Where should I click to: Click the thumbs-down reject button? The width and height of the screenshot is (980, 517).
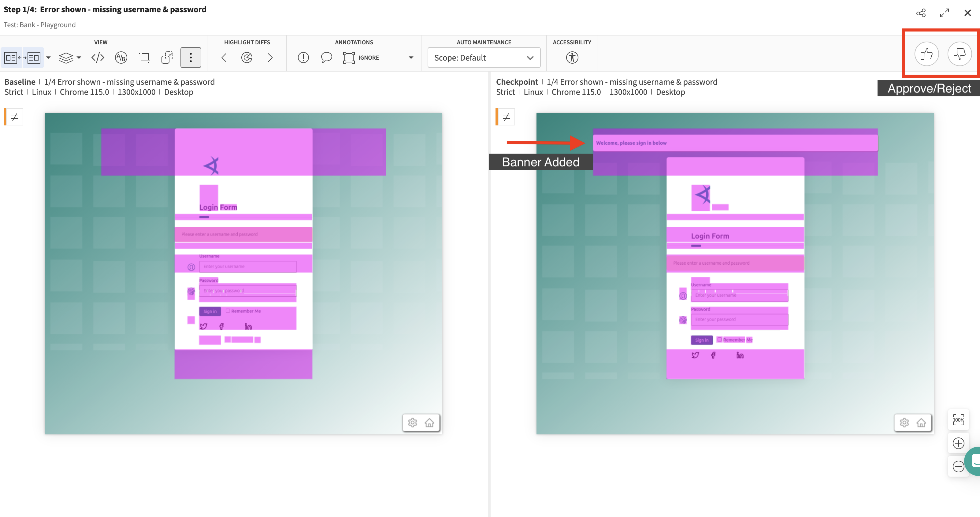pos(959,54)
